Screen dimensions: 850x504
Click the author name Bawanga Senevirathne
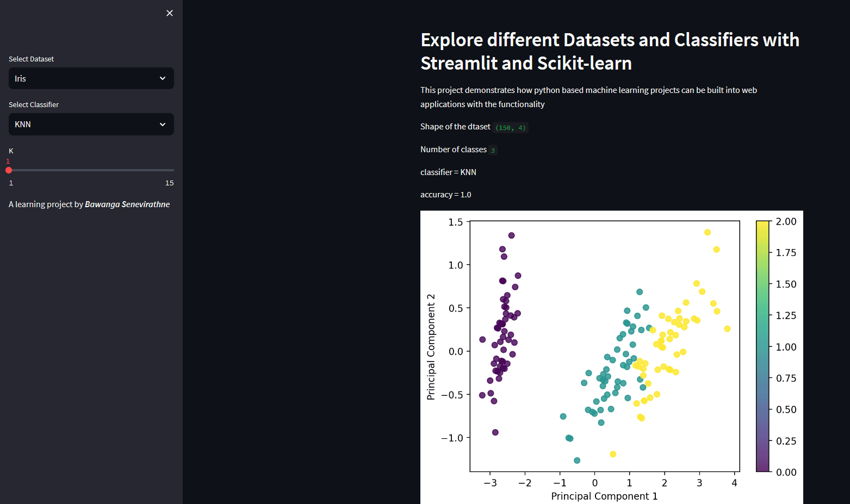point(127,204)
